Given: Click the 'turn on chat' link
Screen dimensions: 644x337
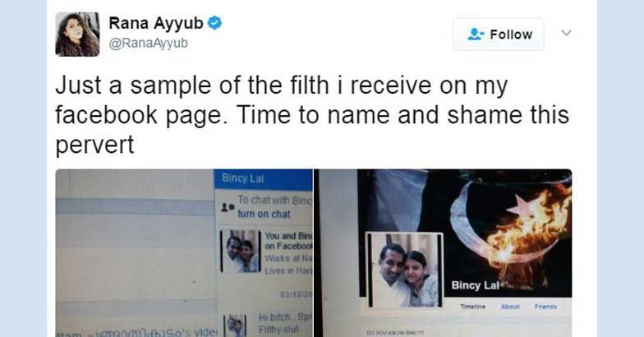Looking at the screenshot, I should point(264,214).
